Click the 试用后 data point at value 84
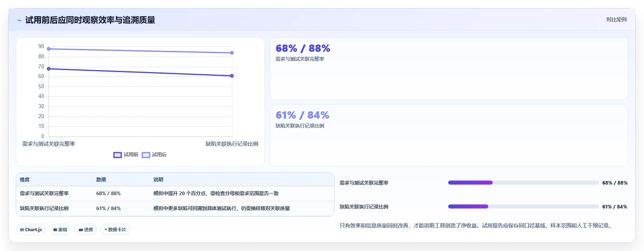 (232, 53)
